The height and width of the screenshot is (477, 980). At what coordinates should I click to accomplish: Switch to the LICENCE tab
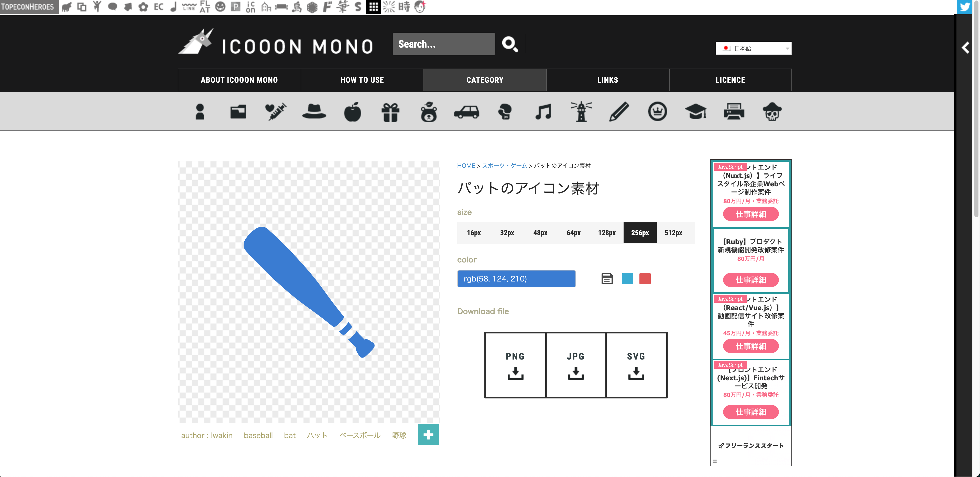[730, 80]
